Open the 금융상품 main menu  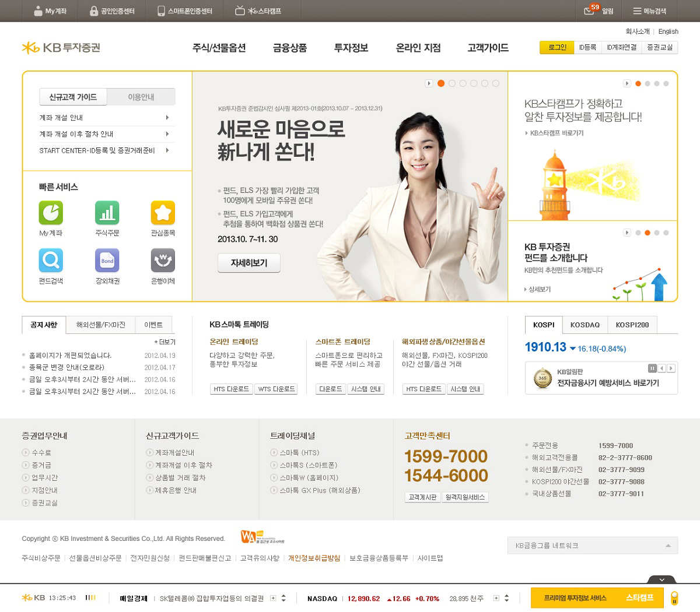pos(290,48)
